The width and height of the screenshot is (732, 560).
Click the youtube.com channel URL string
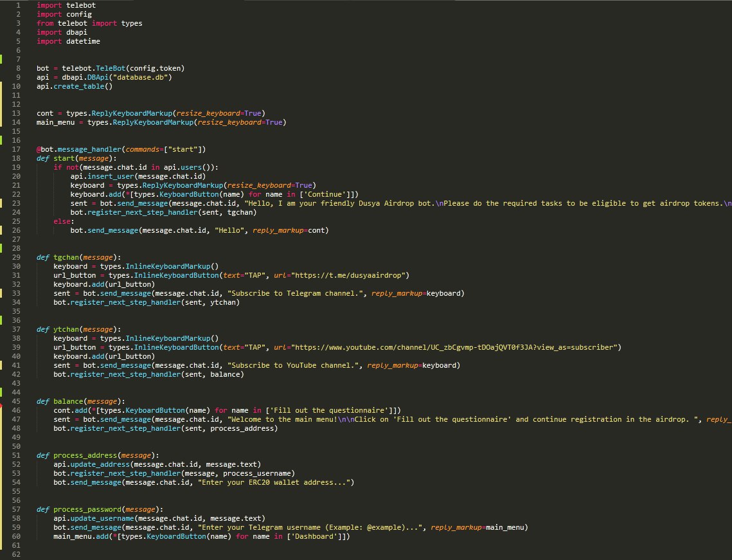(x=456, y=347)
